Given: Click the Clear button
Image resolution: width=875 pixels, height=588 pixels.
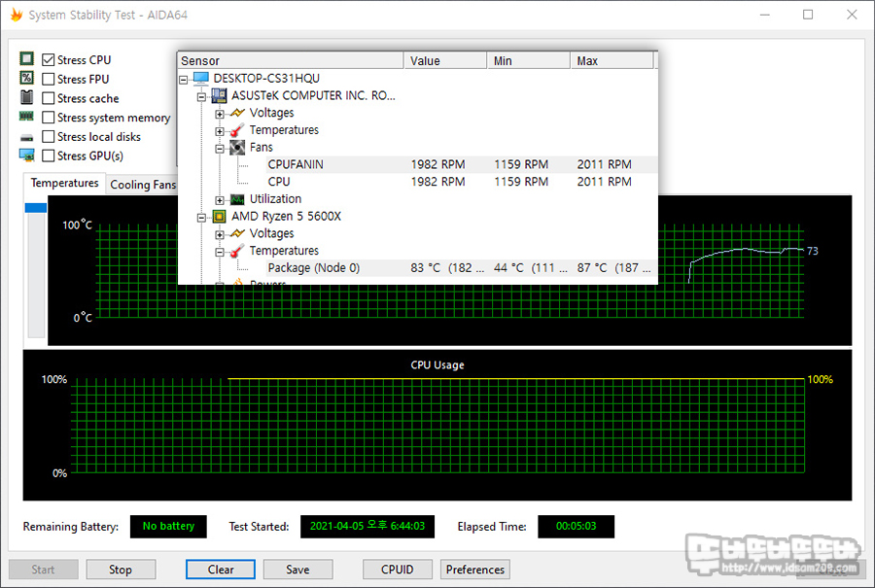Looking at the screenshot, I should click(221, 570).
